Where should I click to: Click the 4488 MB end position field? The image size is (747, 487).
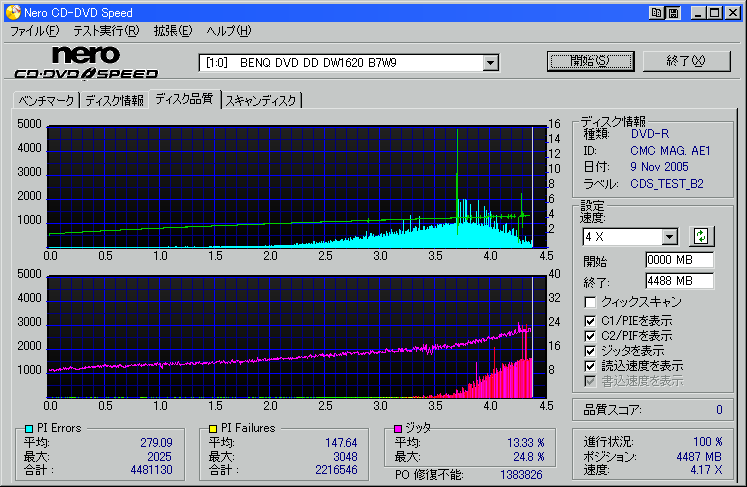pyautogui.click(x=679, y=280)
